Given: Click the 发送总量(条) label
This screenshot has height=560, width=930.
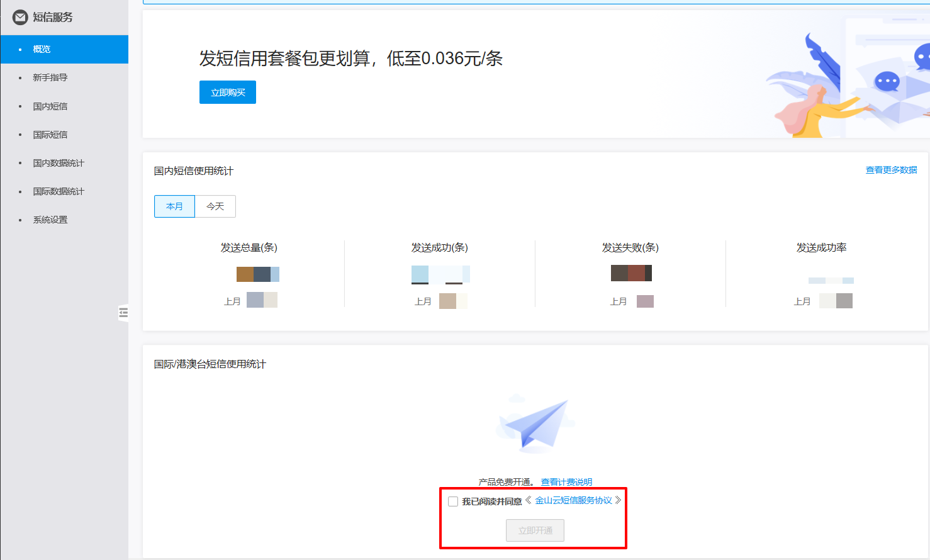Looking at the screenshot, I should [249, 248].
